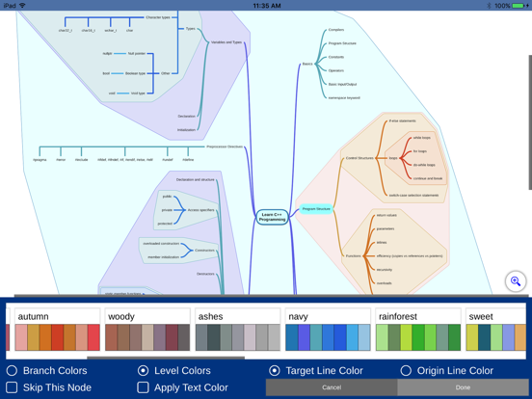Viewport: 532px width, 399px height.
Task: Select the central Learn C++ Programming node
Action: tap(272, 217)
